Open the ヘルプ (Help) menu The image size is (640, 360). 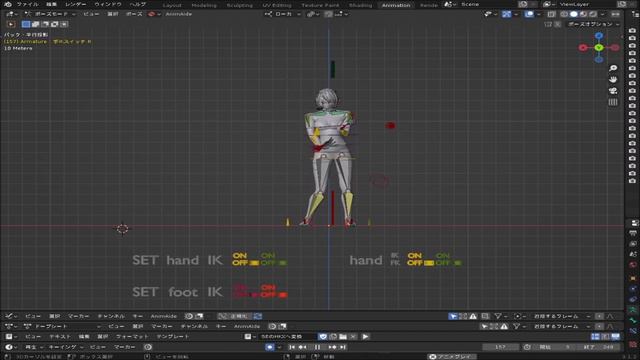(x=138, y=4)
